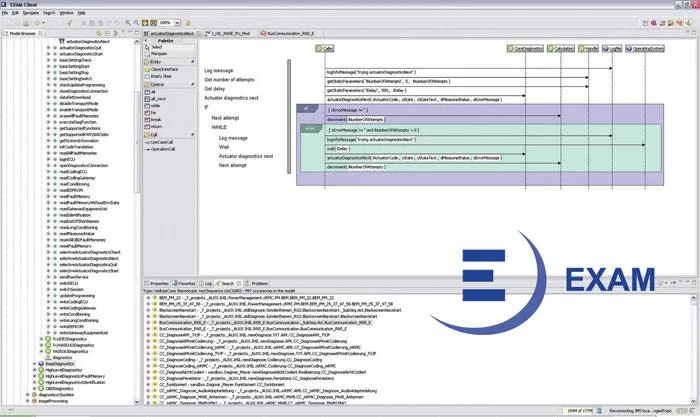Click the garbage collector icon in status bar
Screen dimensions: 700x417
point(600,410)
